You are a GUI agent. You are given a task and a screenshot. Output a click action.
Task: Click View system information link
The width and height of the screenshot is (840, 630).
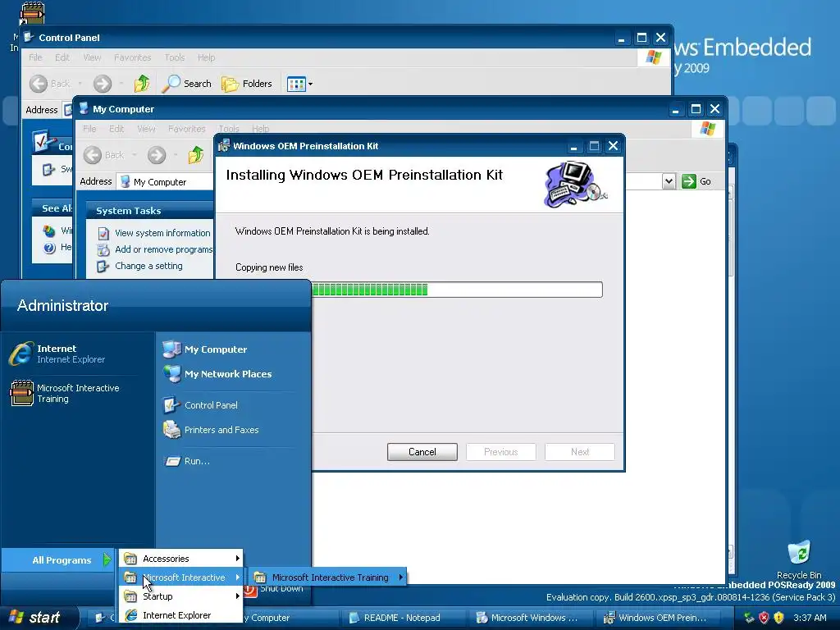[x=162, y=233]
